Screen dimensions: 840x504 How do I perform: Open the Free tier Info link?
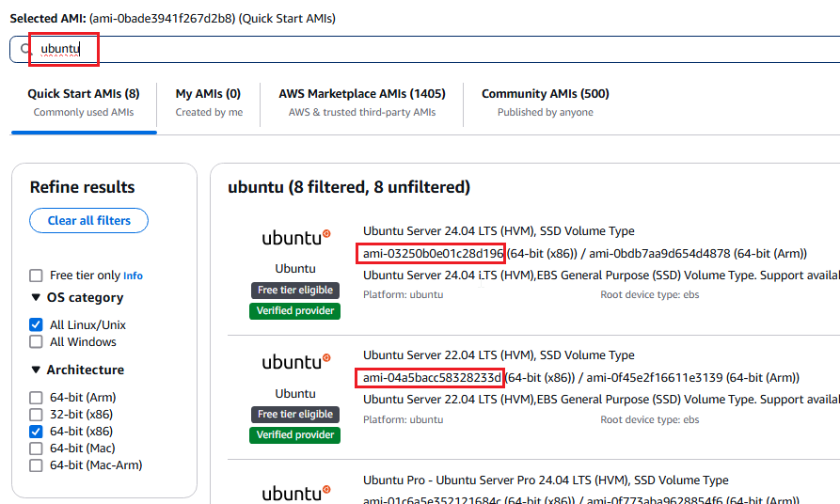[133, 276]
